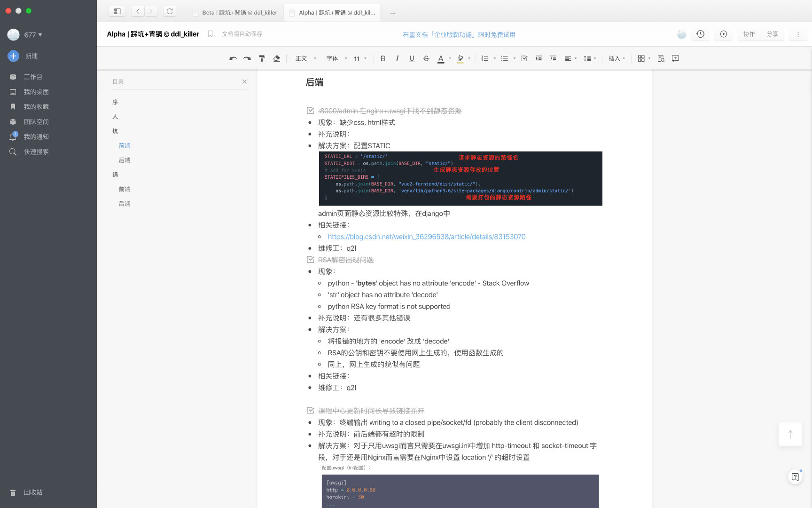Select the Alpha document tab
The image size is (812, 508).
(x=332, y=13)
